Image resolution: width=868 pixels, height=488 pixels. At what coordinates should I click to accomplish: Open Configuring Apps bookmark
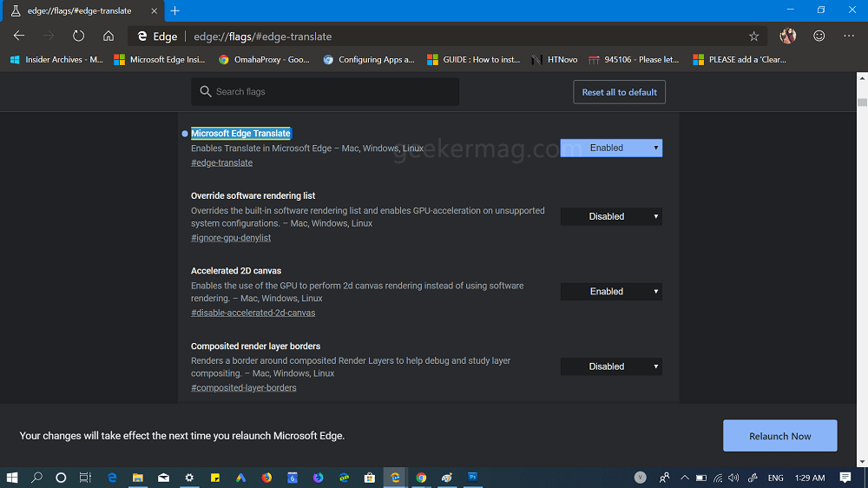(x=369, y=59)
